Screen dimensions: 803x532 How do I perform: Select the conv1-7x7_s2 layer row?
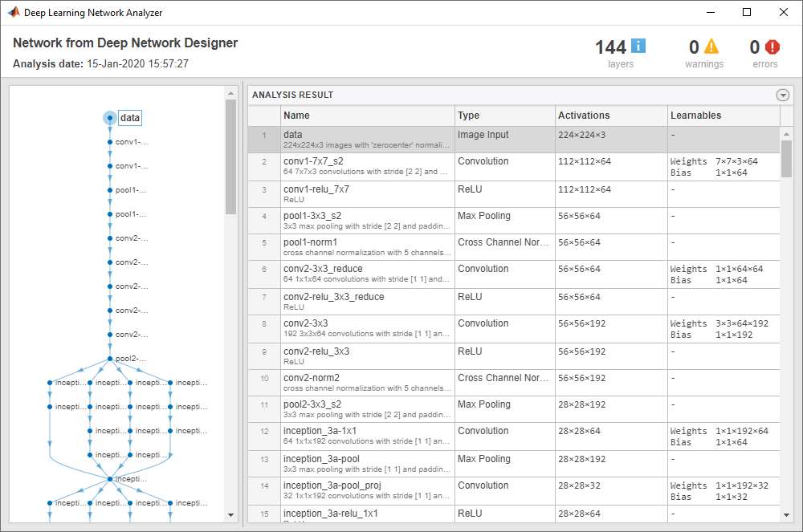point(514,167)
